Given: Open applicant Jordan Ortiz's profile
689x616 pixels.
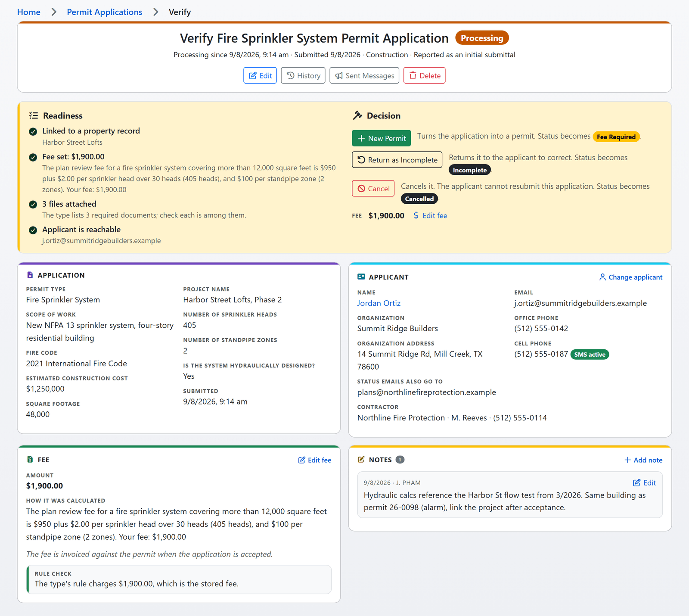Looking at the screenshot, I should point(379,303).
